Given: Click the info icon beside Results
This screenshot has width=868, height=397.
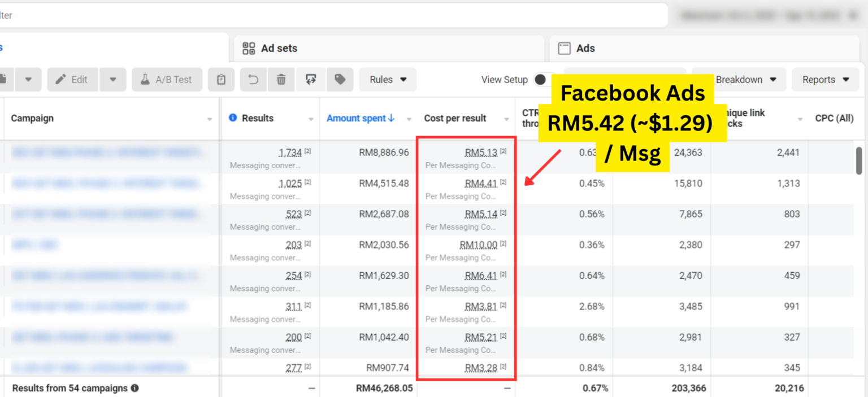Looking at the screenshot, I should [x=233, y=118].
